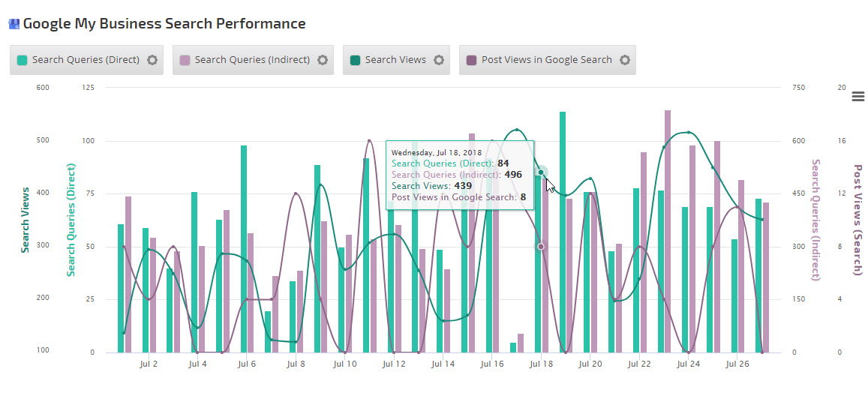Click the Search Views left axis title
Viewport: 868px width, 399px height.
[x=26, y=220]
